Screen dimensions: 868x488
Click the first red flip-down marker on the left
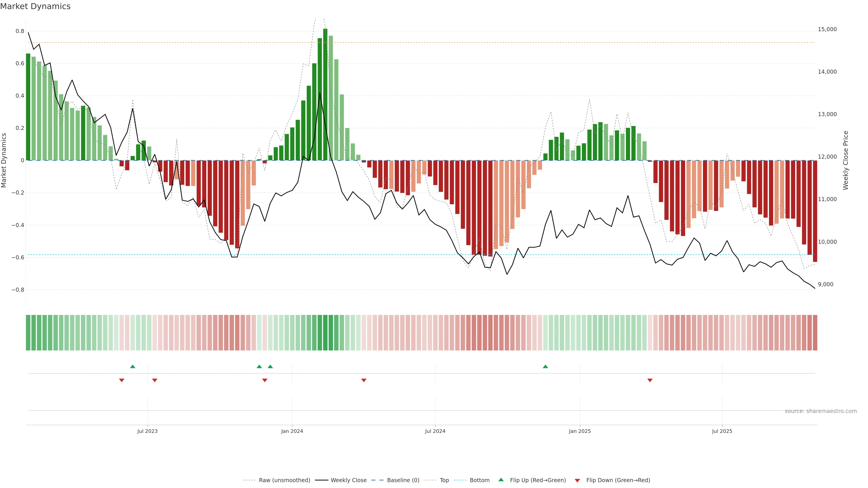pyautogui.click(x=122, y=380)
